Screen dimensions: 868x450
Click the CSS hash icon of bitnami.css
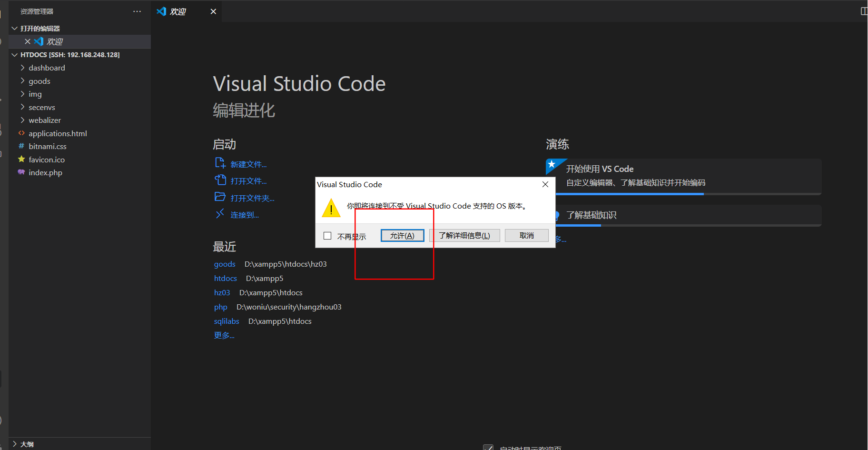[x=21, y=146]
